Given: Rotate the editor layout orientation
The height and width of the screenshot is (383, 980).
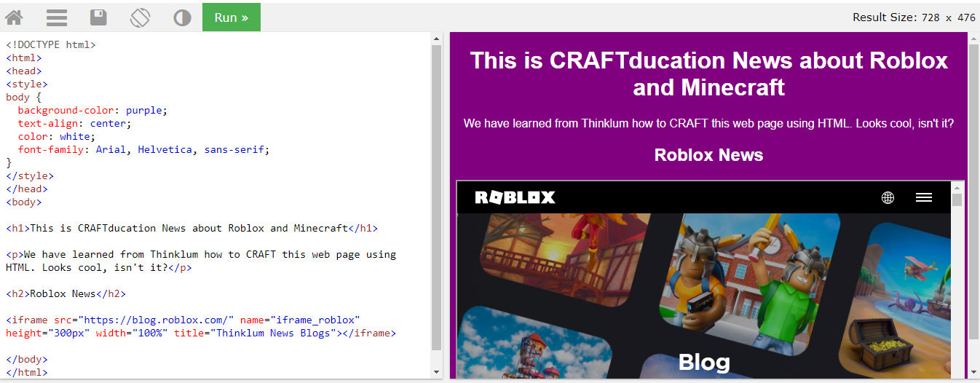Looking at the screenshot, I should (140, 17).
